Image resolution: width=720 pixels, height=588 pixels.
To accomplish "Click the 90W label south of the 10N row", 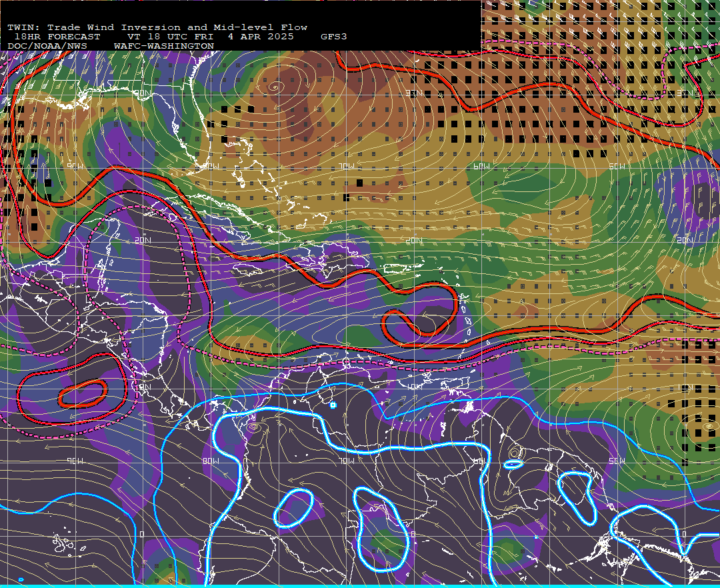I will click(75, 461).
